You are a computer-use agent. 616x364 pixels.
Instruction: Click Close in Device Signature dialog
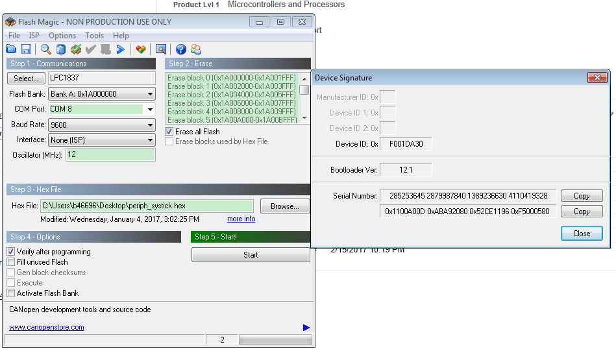point(582,233)
